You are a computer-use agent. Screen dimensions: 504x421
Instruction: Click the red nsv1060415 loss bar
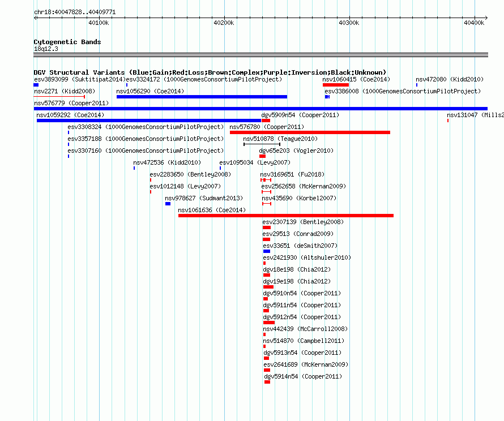point(336,85)
